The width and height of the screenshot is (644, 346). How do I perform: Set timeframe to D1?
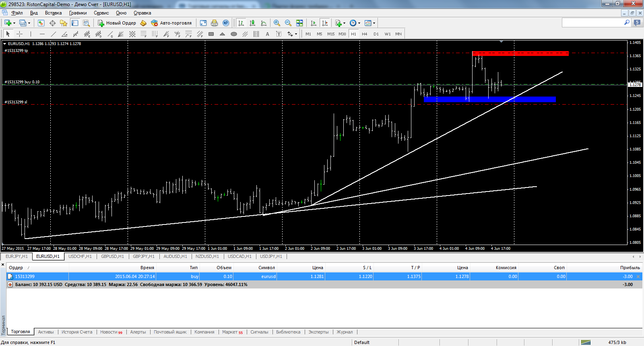click(x=376, y=34)
